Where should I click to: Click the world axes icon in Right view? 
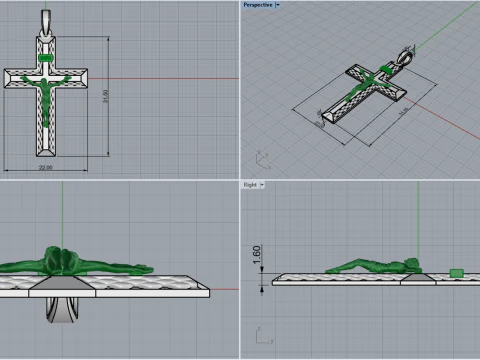point(265,336)
